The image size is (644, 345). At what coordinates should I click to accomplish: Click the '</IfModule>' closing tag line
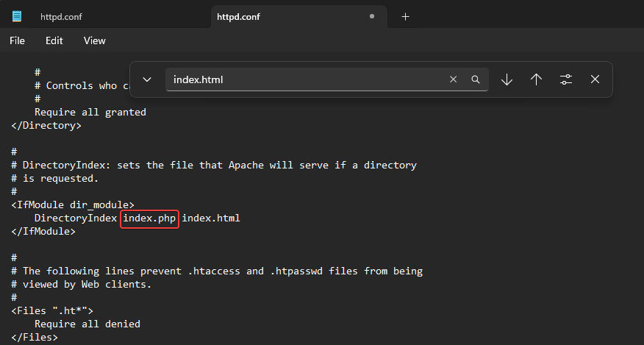coord(43,231)
